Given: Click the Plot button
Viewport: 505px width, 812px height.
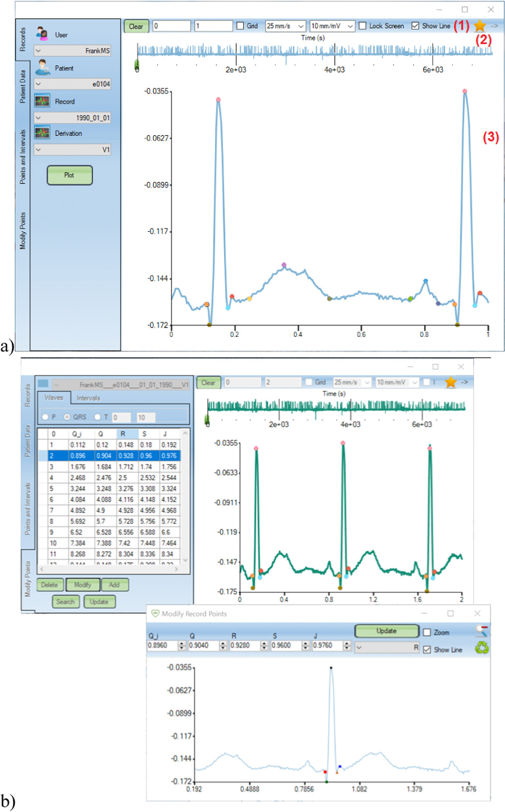Looking at the screenshot, I should [70, 175].
